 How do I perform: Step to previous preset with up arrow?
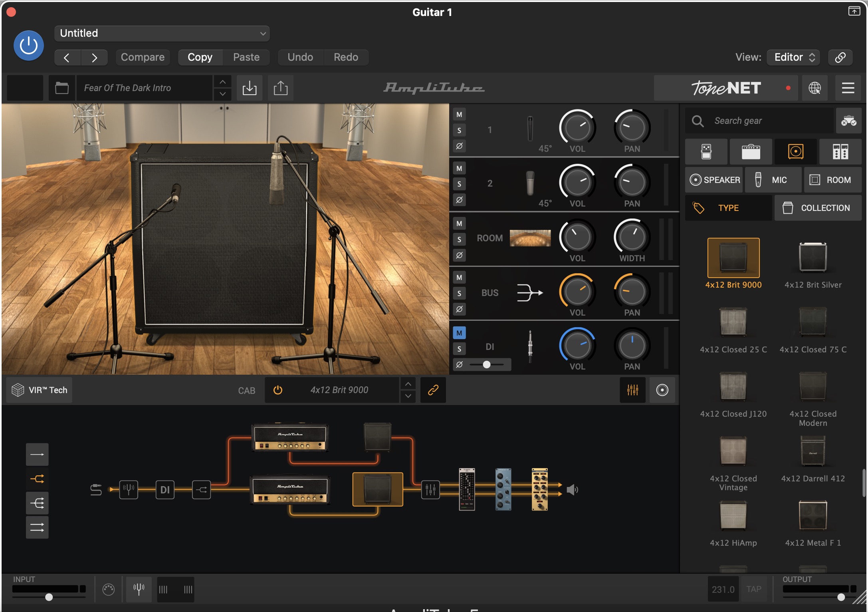[222, 82]
